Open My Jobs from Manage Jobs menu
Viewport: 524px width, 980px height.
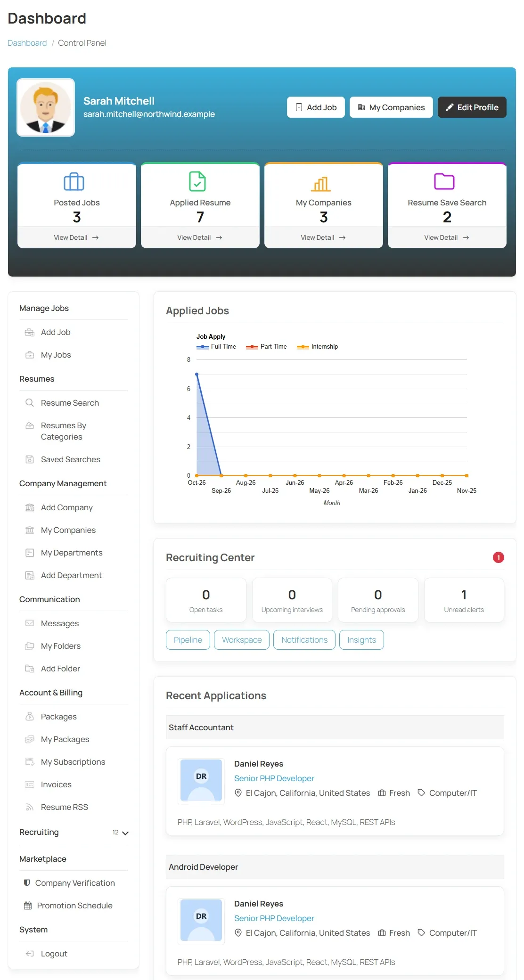coord(56,355)
